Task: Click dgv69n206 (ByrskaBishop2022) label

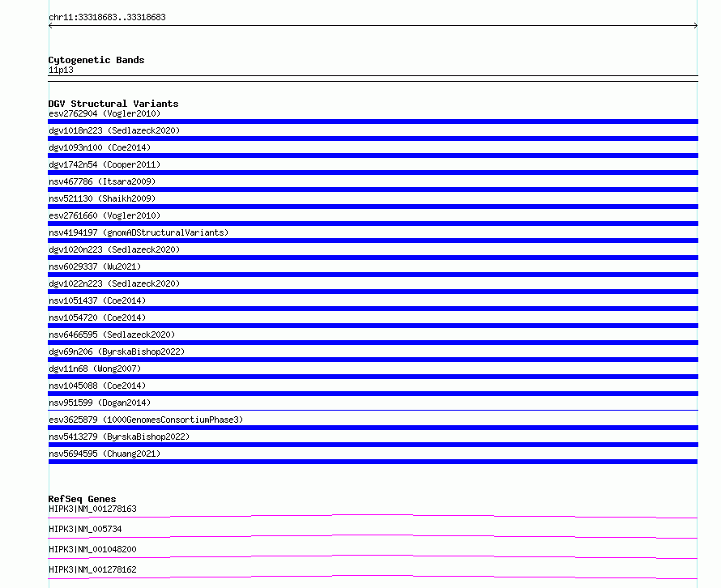Action: (x=117, y=352)
